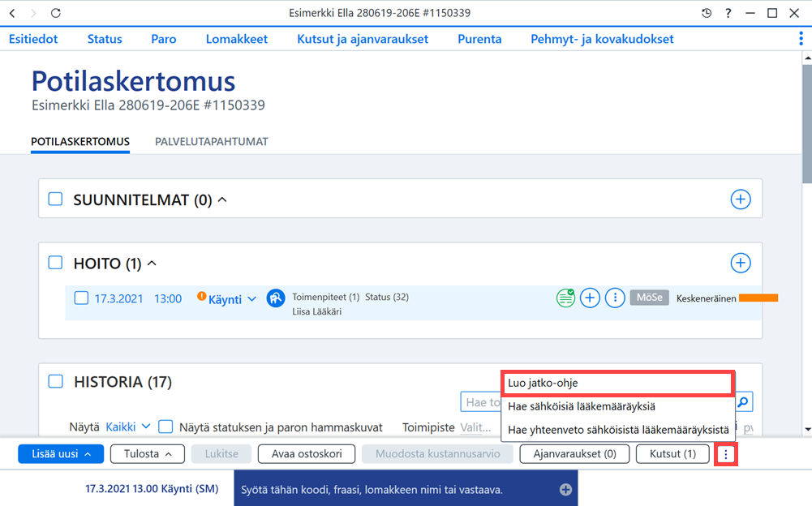Add a new plan with the Suunnitelmat plus icon
The height and width of the screenshot is (506, 812).
pyautogui.click(x=741, y=199)
